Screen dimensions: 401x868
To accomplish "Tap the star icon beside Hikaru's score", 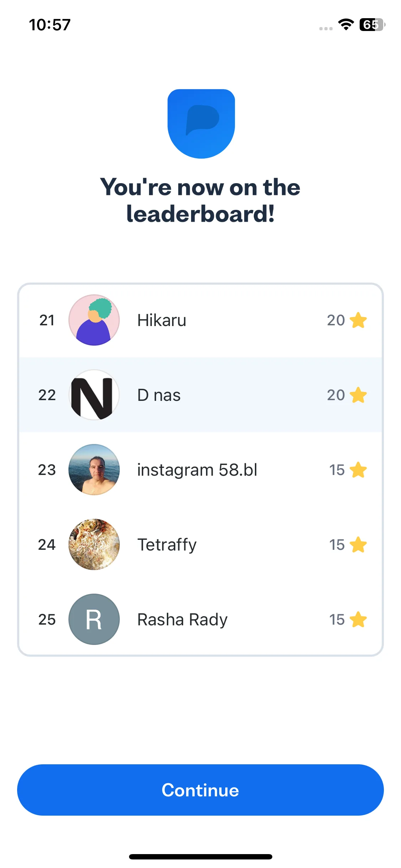I will click(x=358, y=320).
